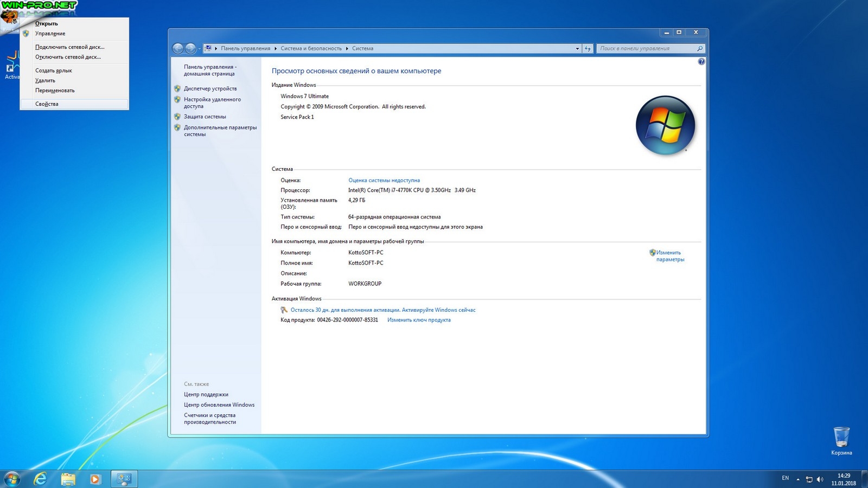Launch Internet Explorer from taskbar
This screenshot has width=868, height=488.
click(x=40, y=479)
